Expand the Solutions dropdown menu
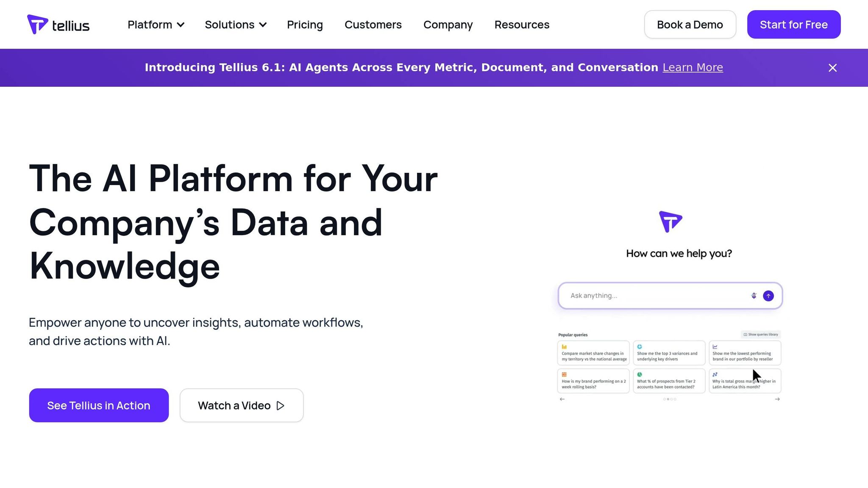This screenshot has height=488, width=868. click(x=235, y=25)
